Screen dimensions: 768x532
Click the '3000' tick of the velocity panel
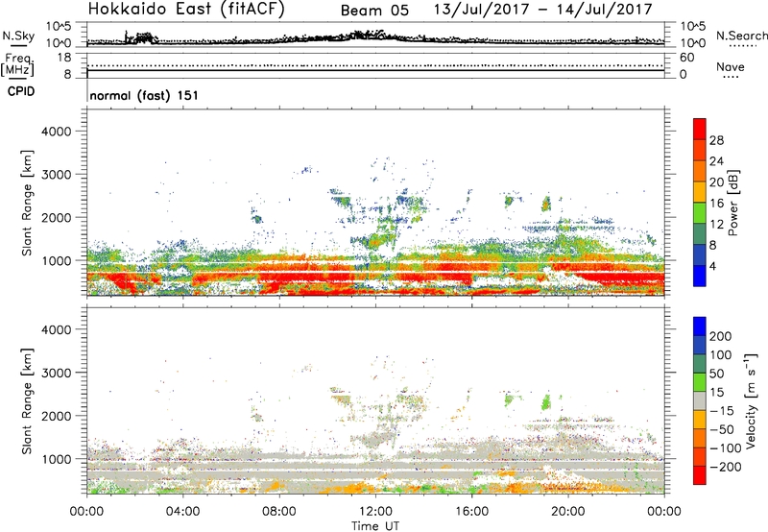57,373
